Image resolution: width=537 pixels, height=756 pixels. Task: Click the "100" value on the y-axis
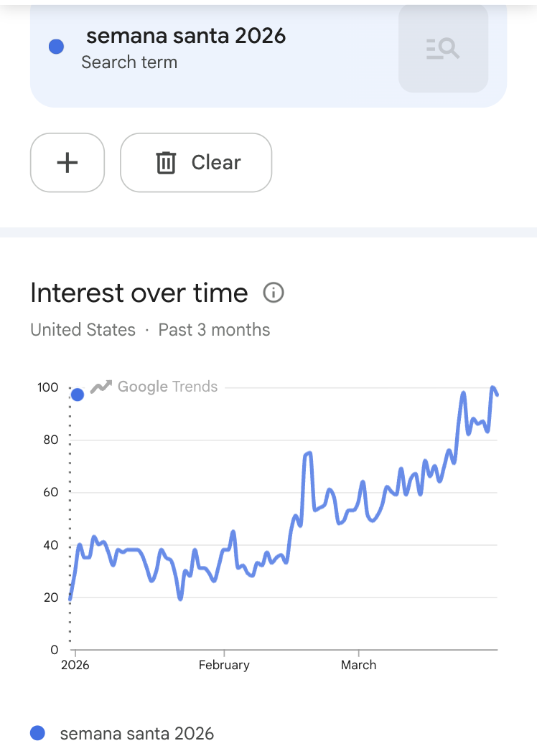pyautogui.click(x=48, y=387)
